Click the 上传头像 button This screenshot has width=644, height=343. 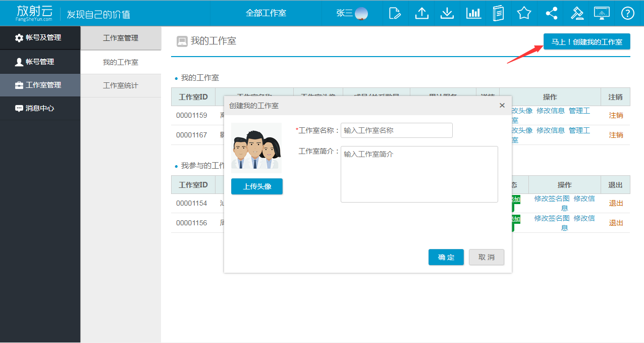click(x=257, y=186)
